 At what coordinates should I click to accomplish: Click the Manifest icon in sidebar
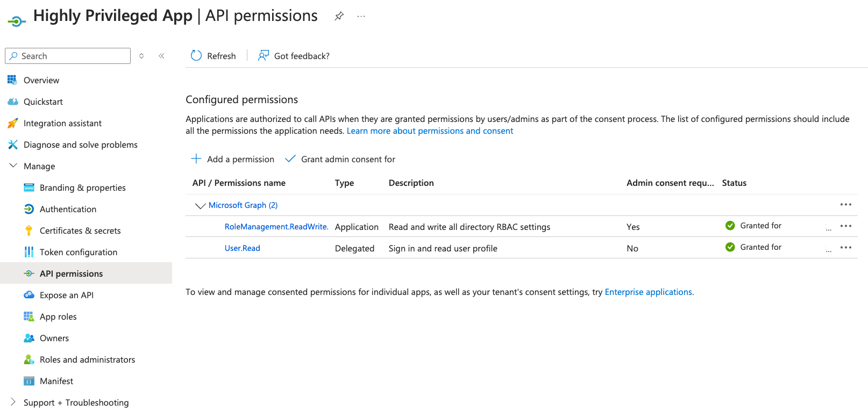(29, 381)
